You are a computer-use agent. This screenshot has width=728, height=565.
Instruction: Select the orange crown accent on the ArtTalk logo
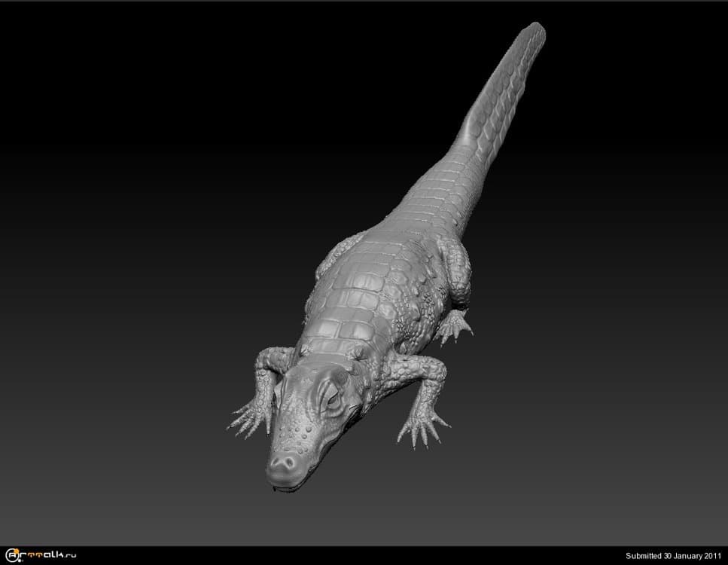coord(17,549)
